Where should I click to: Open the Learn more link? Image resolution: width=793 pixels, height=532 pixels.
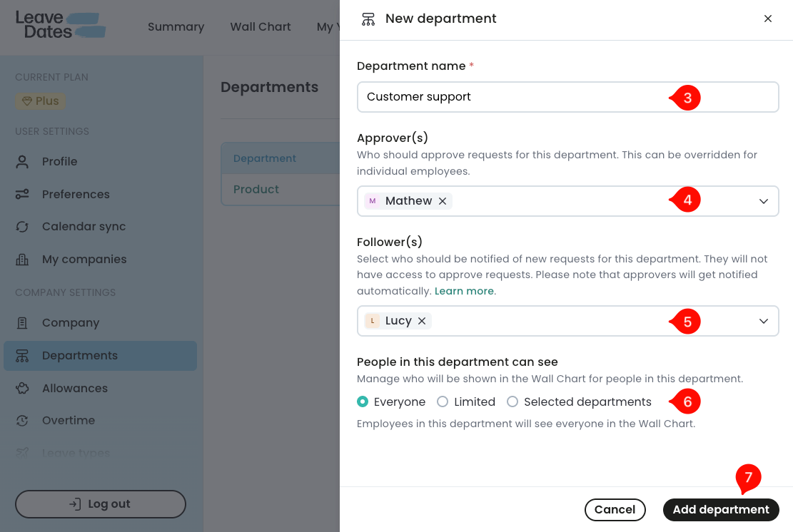click(464, 291)
